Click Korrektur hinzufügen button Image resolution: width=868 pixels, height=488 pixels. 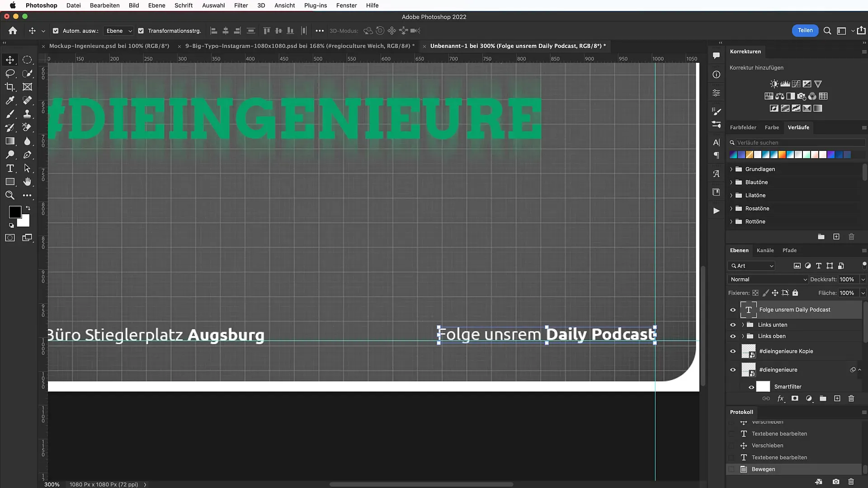[x=756, y=67]
